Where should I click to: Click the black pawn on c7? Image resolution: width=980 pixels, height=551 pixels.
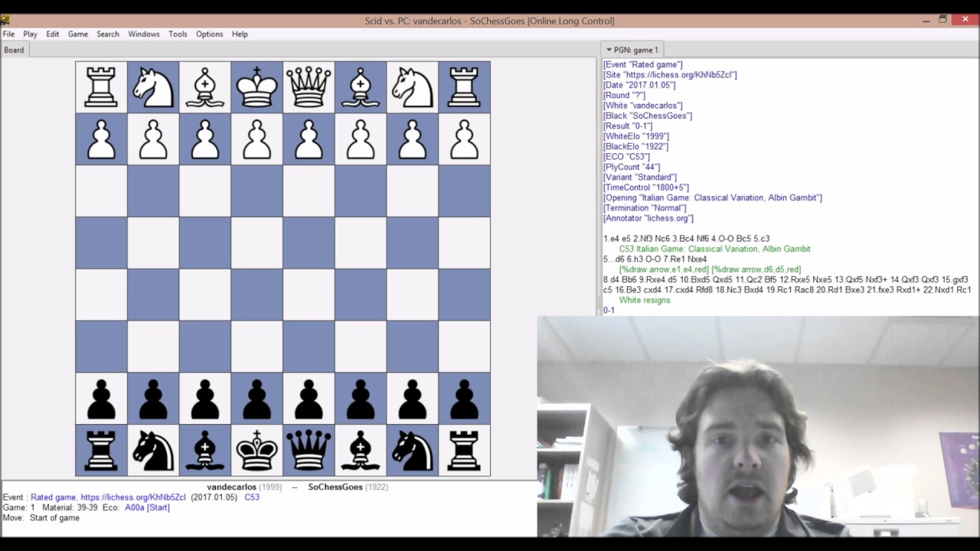coord(360,398)
